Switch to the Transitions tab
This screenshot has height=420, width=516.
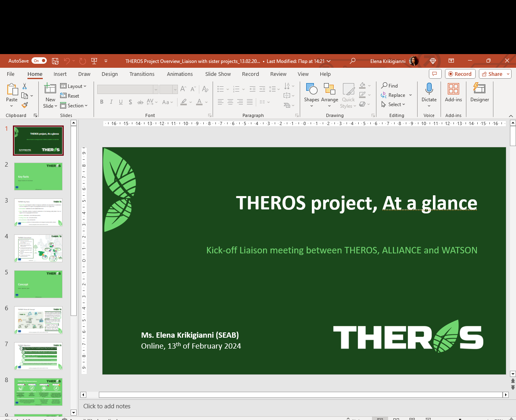pos(142,74)
